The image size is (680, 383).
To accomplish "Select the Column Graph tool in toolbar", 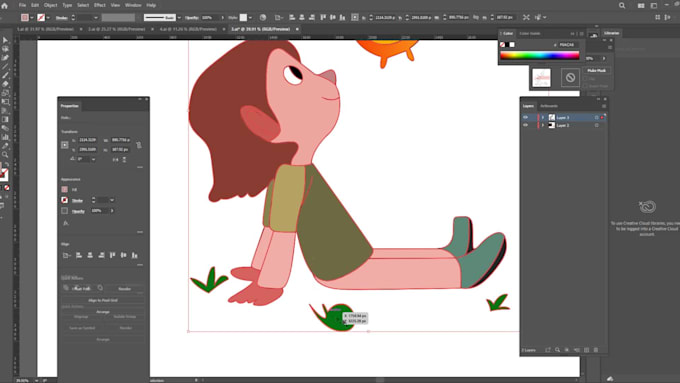I will click(5, 137).
